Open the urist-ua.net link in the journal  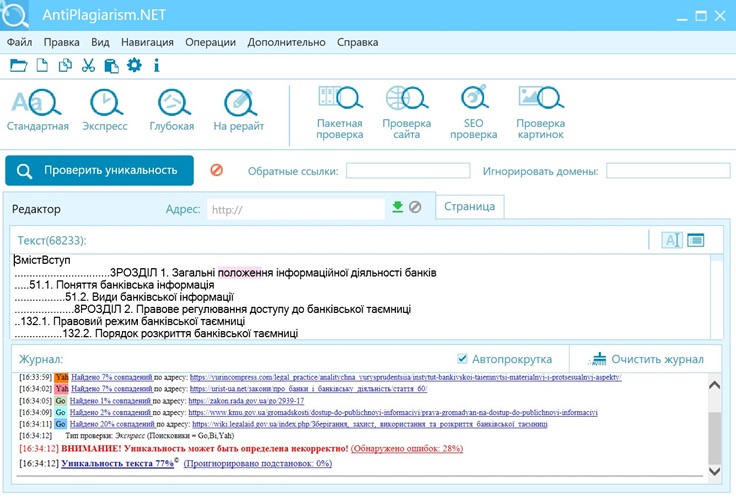click(308, 389)
